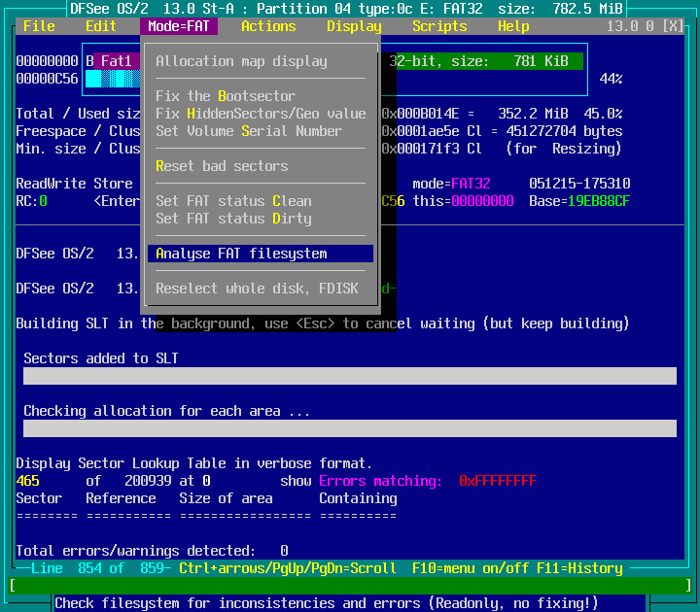Choose Reset bad sectors
This screenshot has width=700, height=612.
[x=261, y=166]
